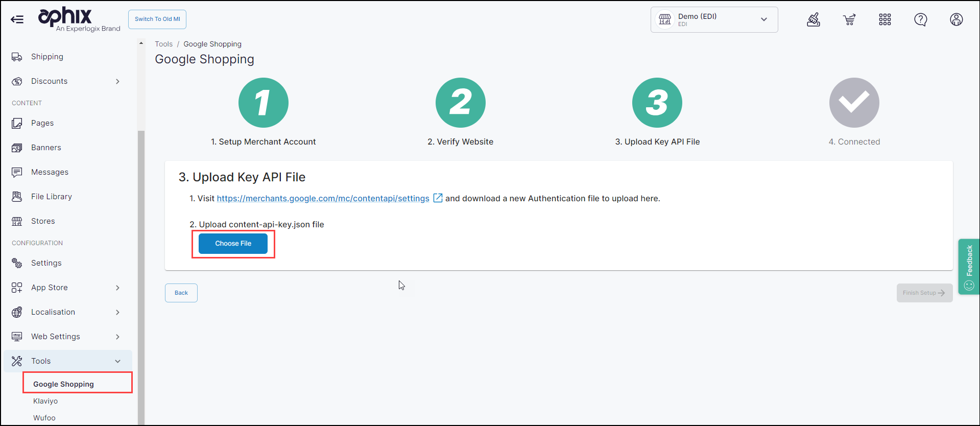The width and height of the screenshot is (980, 426).
Task: Click the external link icon beside merchants URL
Action: [438, 198]
